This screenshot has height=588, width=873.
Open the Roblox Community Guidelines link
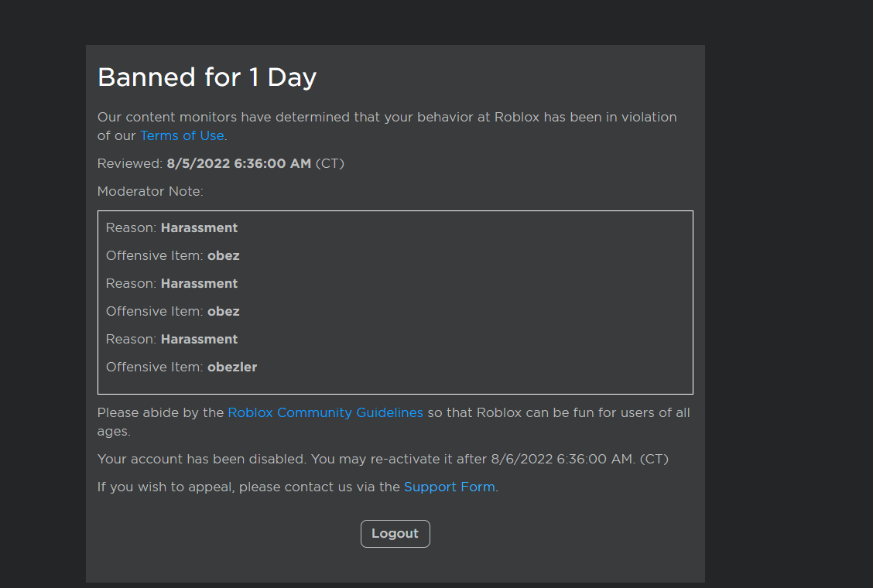tap(325, 412)
